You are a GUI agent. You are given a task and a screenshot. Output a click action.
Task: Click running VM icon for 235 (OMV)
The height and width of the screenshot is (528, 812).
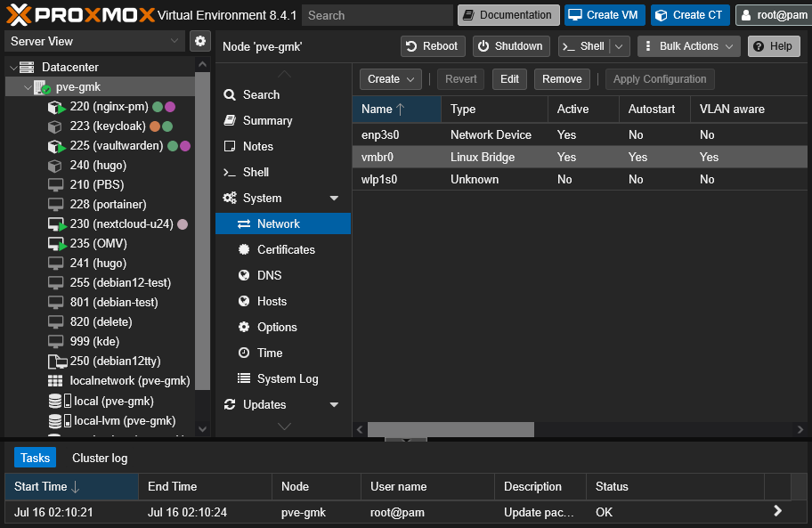click(x=57, y=244)
